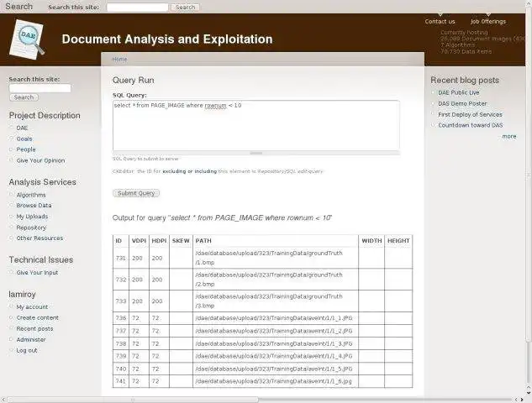Open the Algorithms link
532x403 pixels.
(31, 195)
